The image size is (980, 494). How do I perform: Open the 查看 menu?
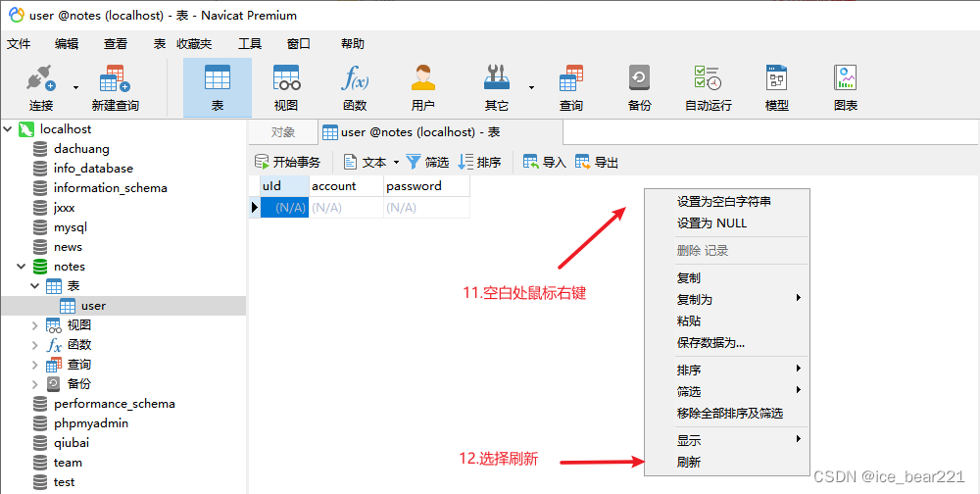(x=116, y=44)
